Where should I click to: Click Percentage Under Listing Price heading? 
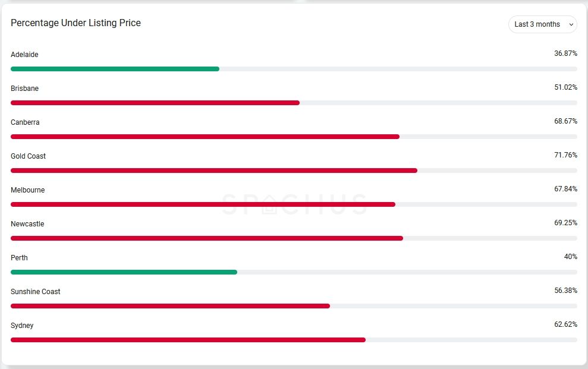point(76,23)
